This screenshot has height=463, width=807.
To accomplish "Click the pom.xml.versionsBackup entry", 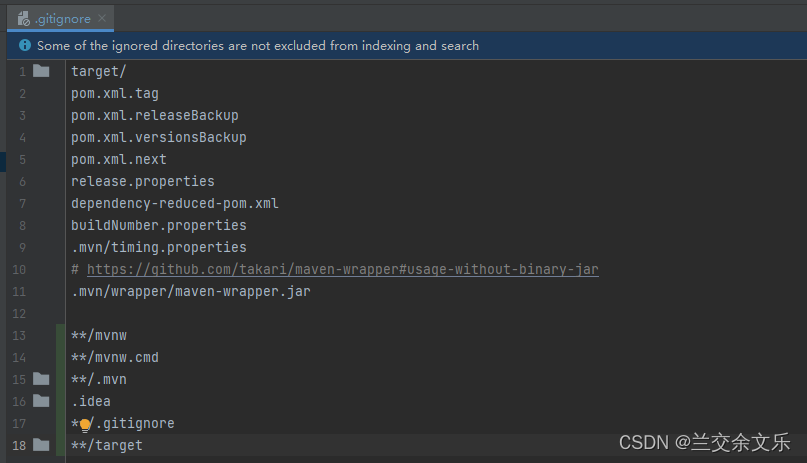I will coord(158,137).
